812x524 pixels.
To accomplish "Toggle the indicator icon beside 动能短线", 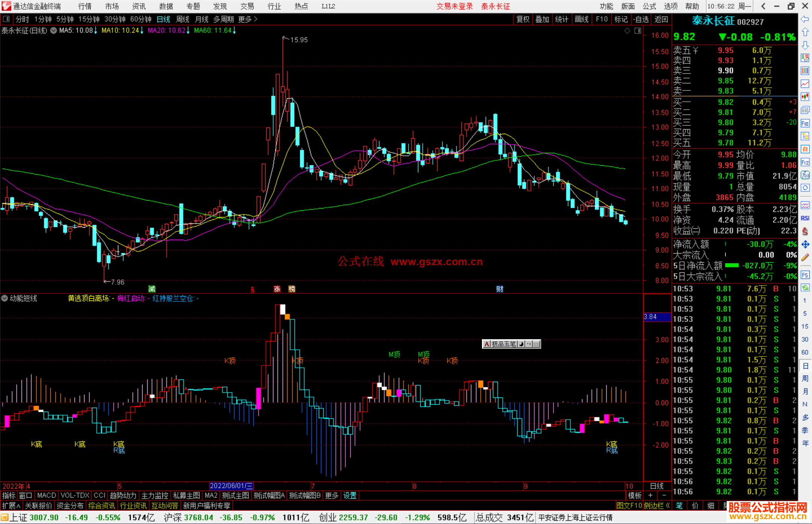I will (x=5, y=298).
